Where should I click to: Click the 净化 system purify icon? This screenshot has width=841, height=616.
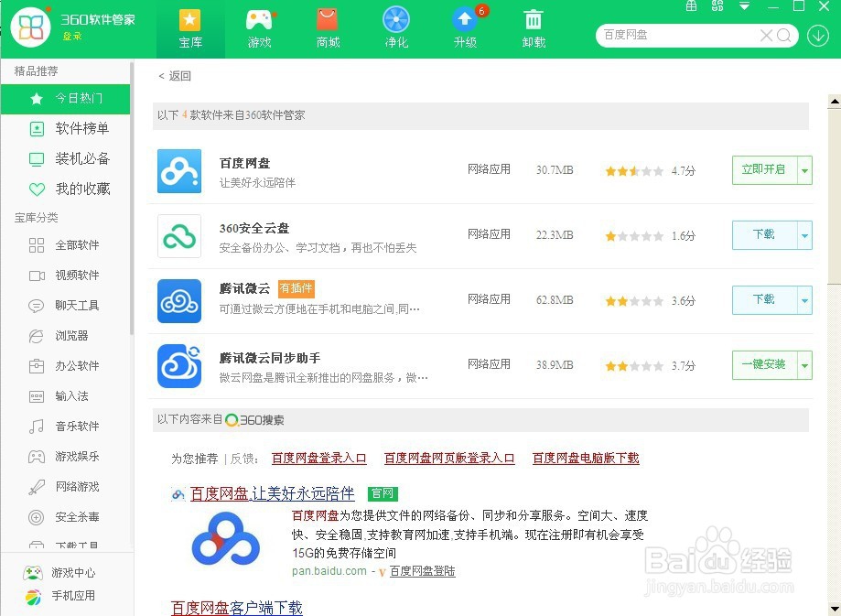[x=395, y=26]
